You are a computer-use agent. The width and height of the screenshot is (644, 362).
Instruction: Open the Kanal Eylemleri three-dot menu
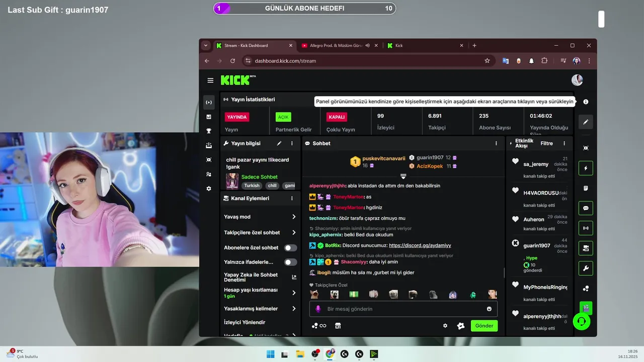(292, 198)
